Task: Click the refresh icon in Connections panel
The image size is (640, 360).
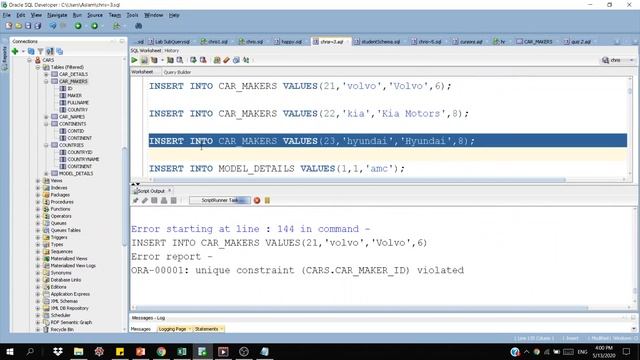Action: point(31,51)
